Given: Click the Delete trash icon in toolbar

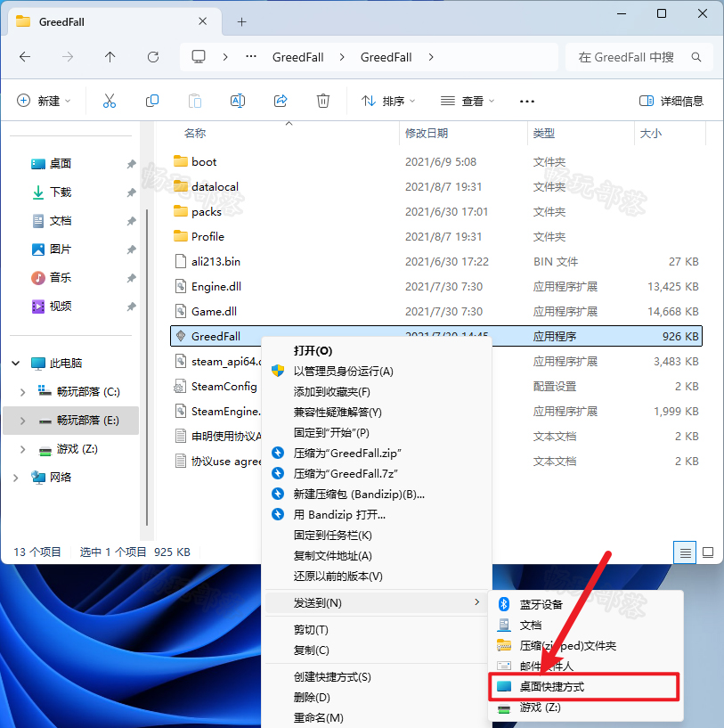Looking at the screenshot, I should coord(323,101).
